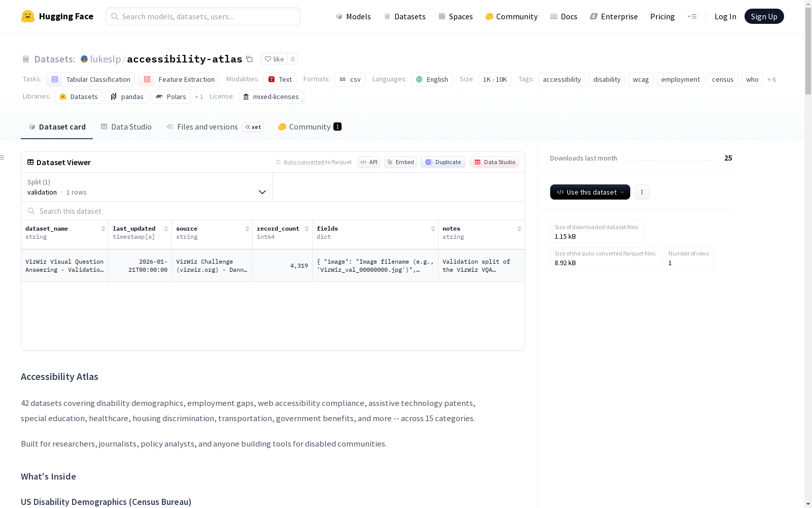The width and height of the screenshot is (812, 508).
Task: Open the lukeslp profile link
Action: (x=106, y=59)
